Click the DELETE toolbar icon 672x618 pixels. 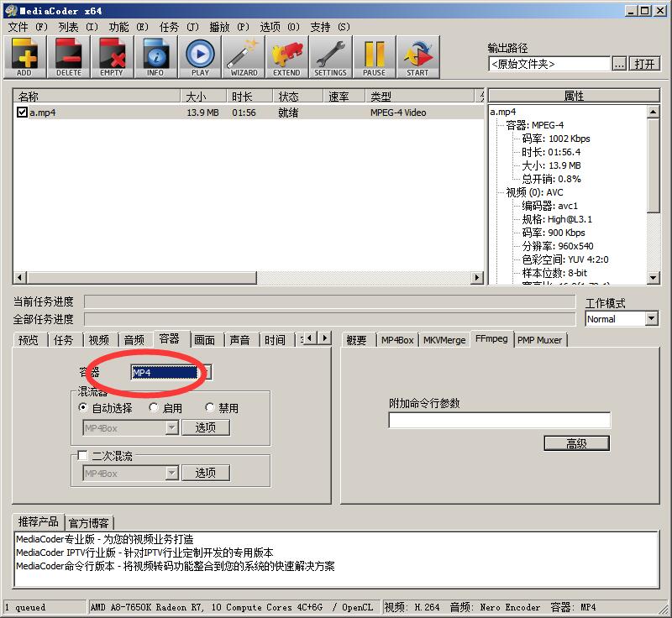[69, 57]
